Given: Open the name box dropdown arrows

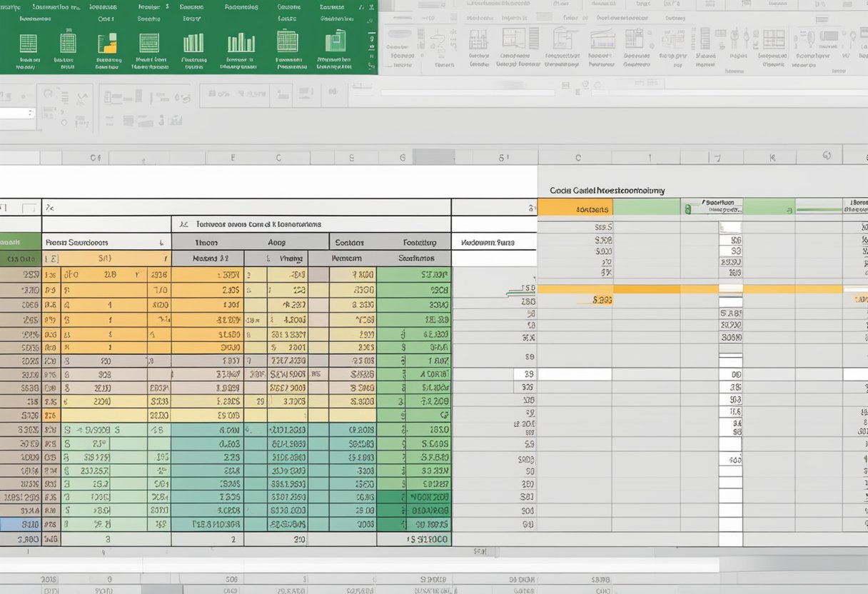Looking at the screenshot, I should (30, 113).
